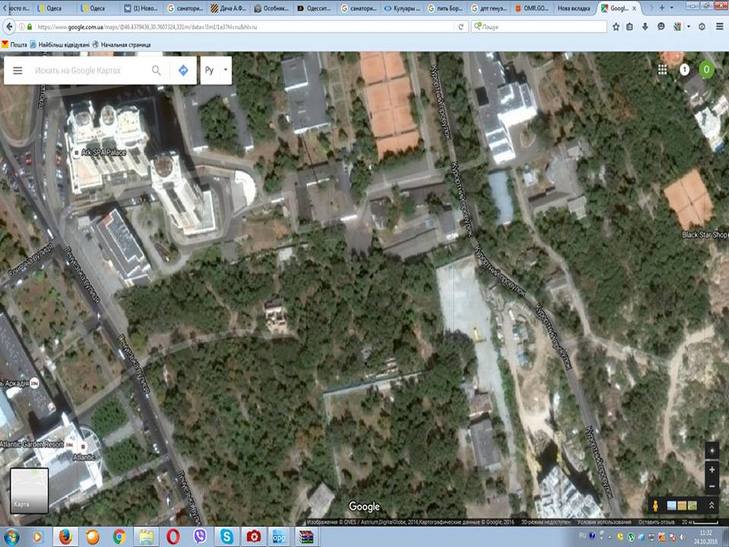Click the Google Maps search magnifier icon
729x547 pixels.
coord(156,70)
